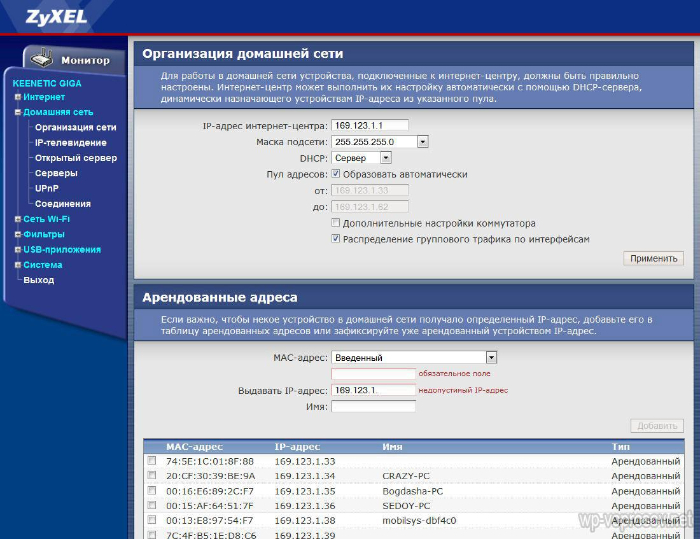Click the IP-адрес column header
The width and height of the screenshot is (700, 539).
click(x=297, y=447)
